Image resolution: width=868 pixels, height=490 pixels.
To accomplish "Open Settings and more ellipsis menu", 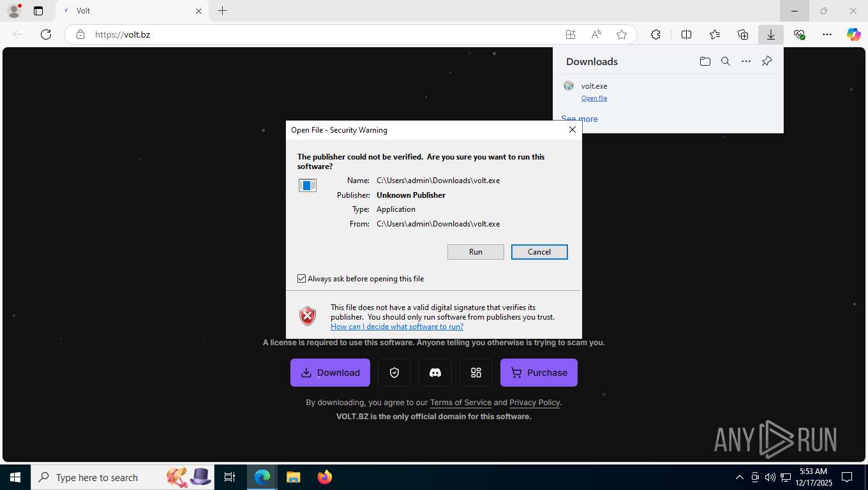I will [x=827, y=34].
